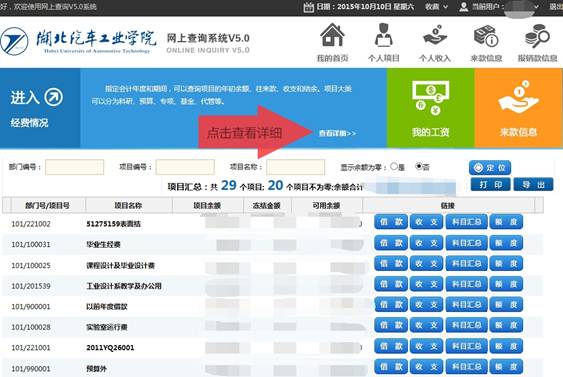Sort by 项目余额 column header
The height and width of the screenshot is (377, 563).
(x=207, y=206)
